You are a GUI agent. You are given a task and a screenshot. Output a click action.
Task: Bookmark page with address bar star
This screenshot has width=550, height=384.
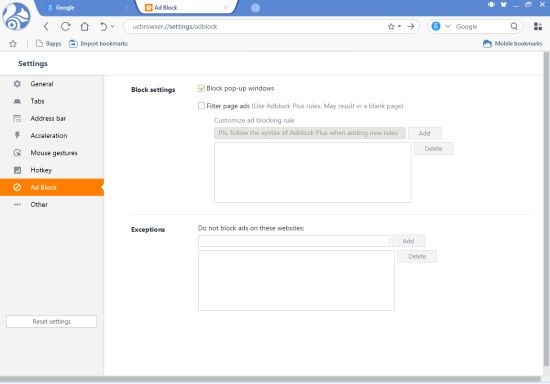391,26
